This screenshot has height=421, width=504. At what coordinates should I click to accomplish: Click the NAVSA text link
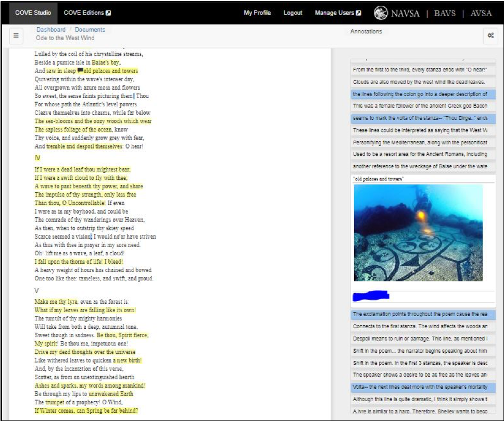(x=405, y=13)
